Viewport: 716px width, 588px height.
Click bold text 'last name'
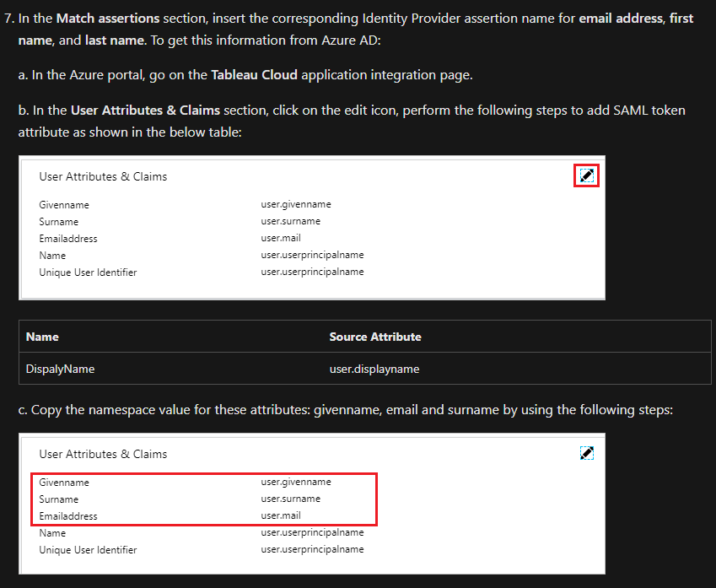115,40
